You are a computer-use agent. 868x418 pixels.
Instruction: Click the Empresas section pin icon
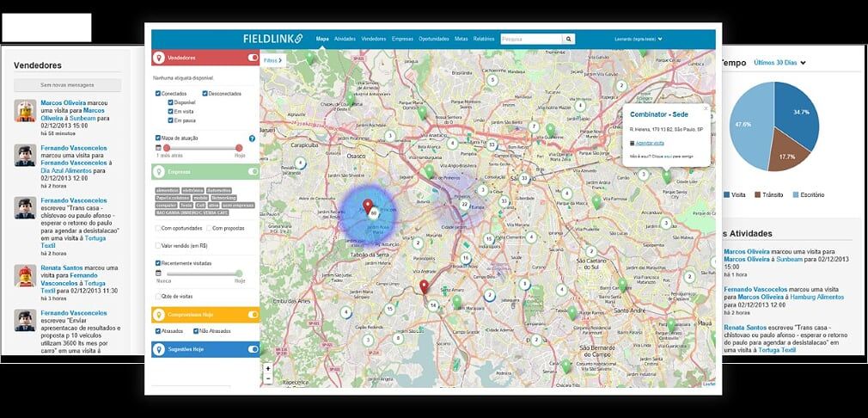click(x=159, y=172)
